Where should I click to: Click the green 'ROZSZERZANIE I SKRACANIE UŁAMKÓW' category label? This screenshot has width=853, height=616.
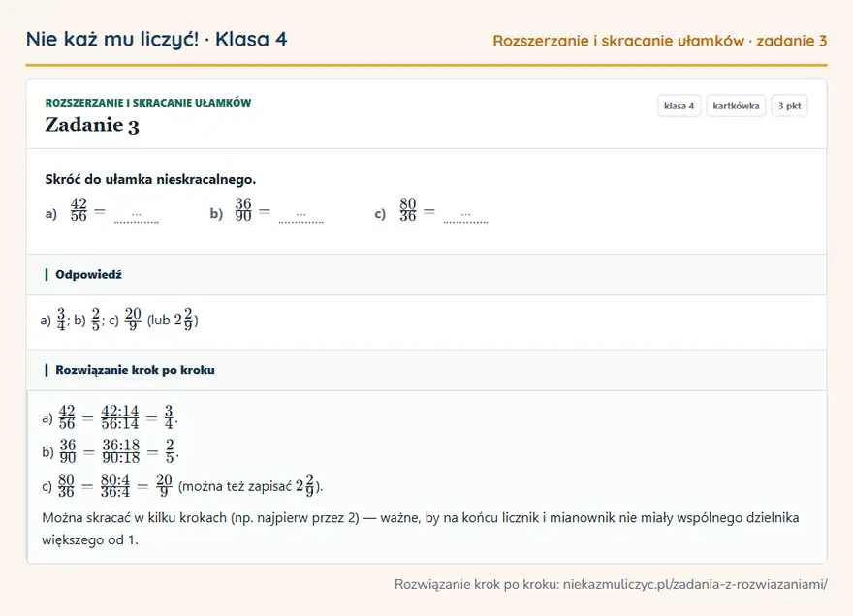coord(148,103)
